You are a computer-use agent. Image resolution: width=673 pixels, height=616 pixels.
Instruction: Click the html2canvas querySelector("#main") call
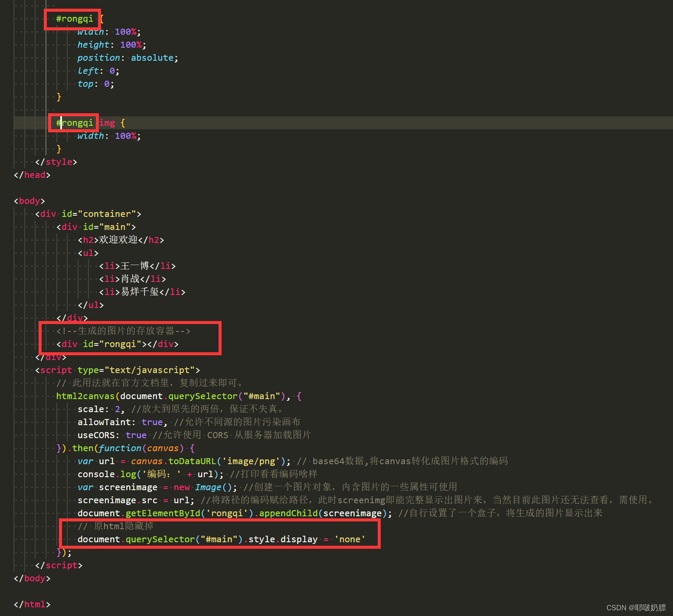pyautogui.click(x=179, y=396)
